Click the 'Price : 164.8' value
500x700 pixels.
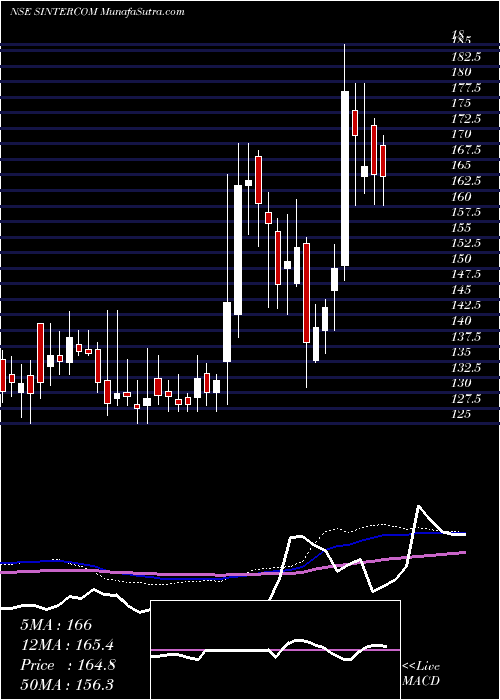click(x=68, y=665)
